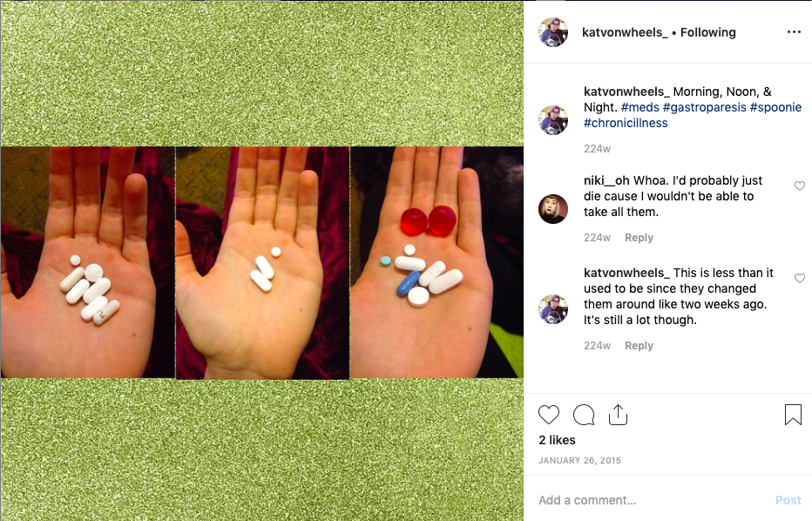The image size is (812, 521).
Task: Click the pills-in-hands post image
Action: (262, 262)
